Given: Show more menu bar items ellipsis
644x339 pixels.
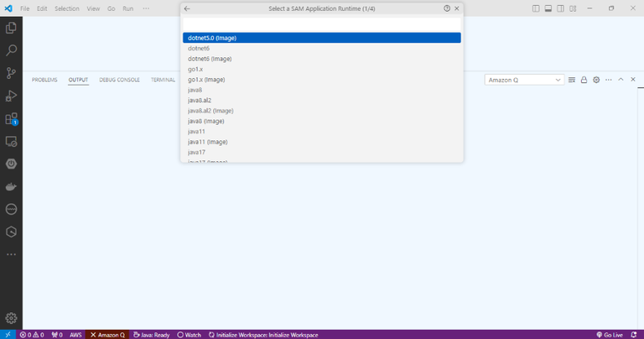Looking at the screenshot, I should click(x=146, y=8).
